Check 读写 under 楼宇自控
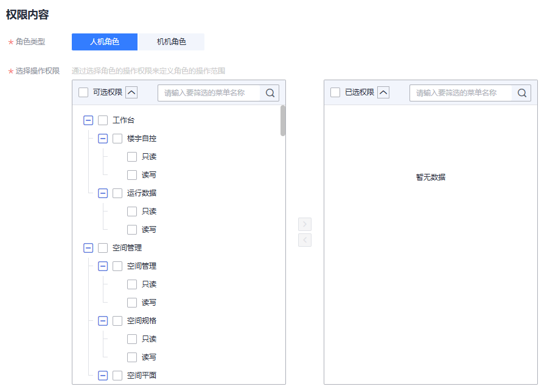Image resolution: width=547 pixels, height=392 pixels. [132, 175]
